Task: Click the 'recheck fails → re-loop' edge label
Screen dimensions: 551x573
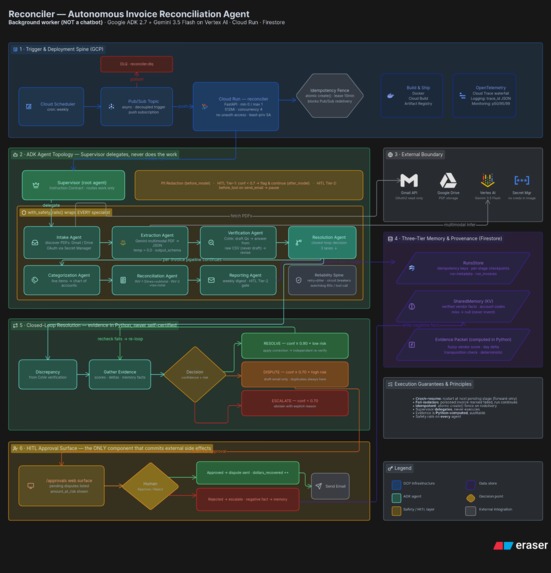Action: tap(120, 339)
